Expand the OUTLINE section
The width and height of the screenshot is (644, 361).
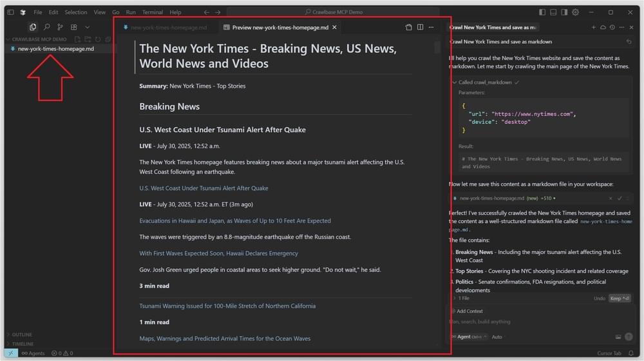pos(22,335)
